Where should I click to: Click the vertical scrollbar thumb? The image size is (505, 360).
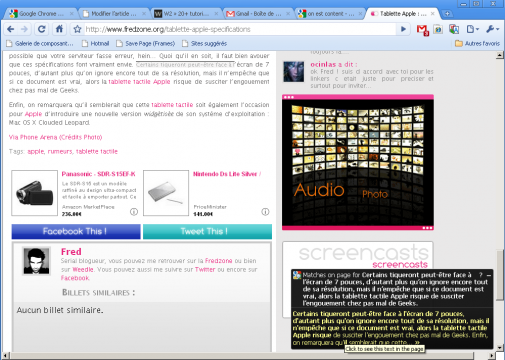pos(500,275)
